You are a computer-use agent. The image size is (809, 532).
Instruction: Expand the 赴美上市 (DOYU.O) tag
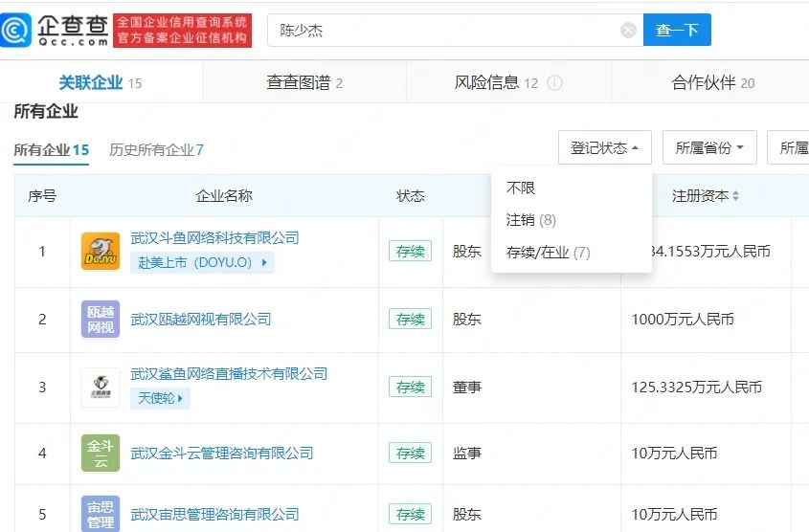tap(202, 262)
